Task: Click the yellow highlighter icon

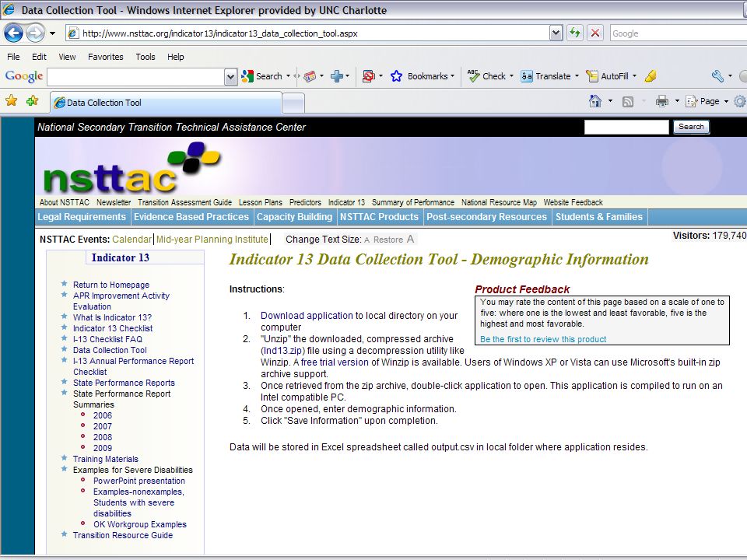Action: point(651,76)
